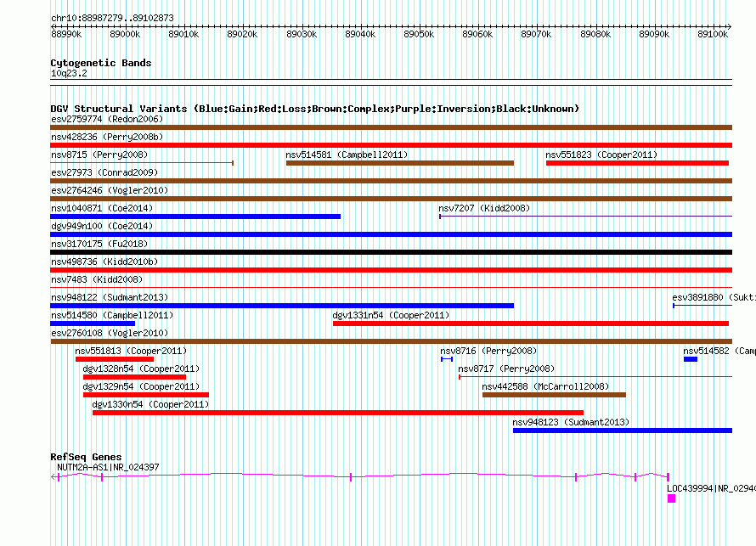Click the 89040k ruler tick label

pos(360,34)
